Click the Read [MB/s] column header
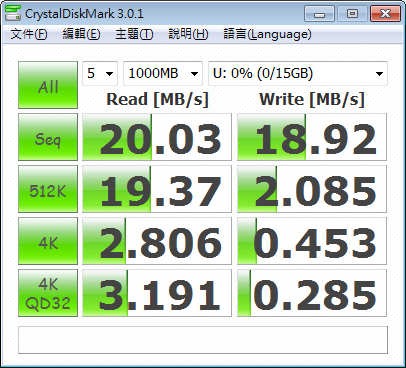 [157, 99]
